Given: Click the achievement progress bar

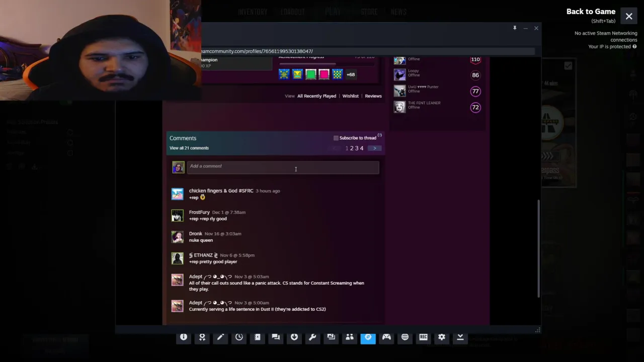Looking at the screenshot, I should (x=327, y=64).
